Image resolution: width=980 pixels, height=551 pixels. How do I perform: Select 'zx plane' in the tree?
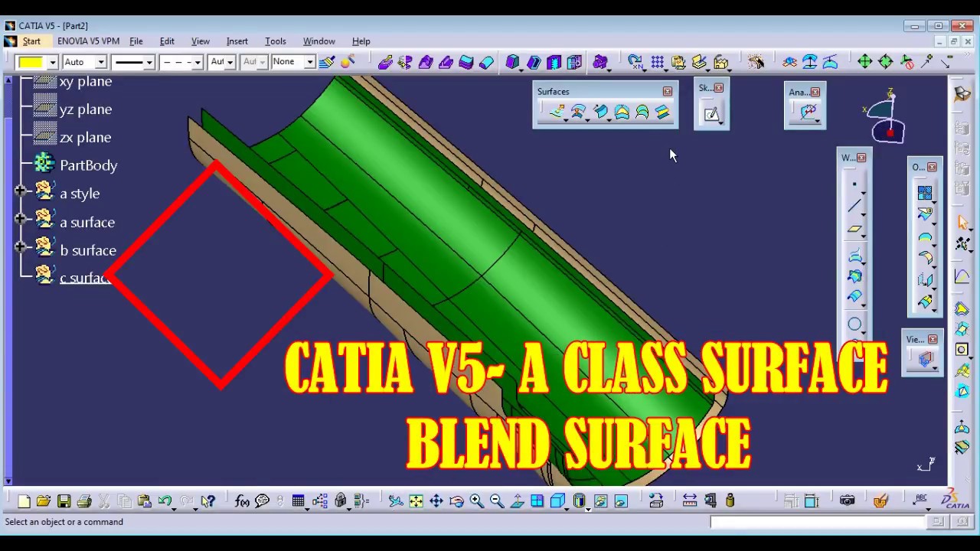(x=85, y=138)
